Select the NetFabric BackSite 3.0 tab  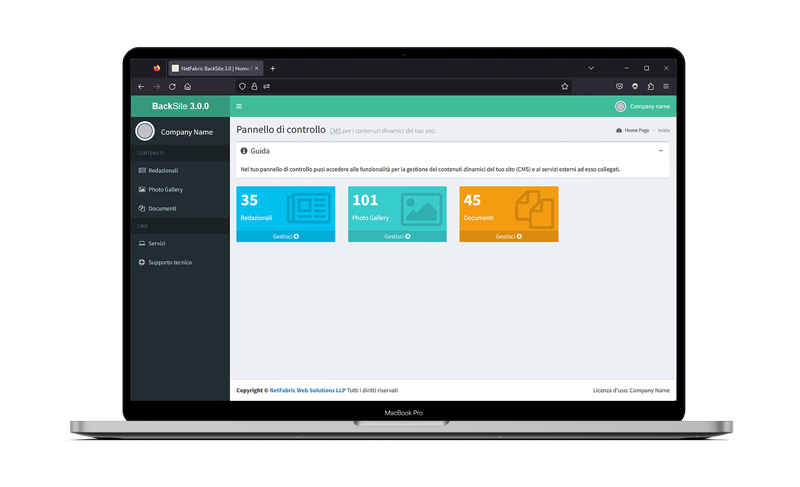215,68
